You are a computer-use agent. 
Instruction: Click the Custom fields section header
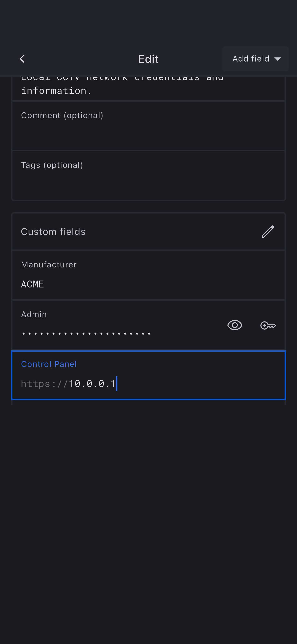(x=53, y=232)
